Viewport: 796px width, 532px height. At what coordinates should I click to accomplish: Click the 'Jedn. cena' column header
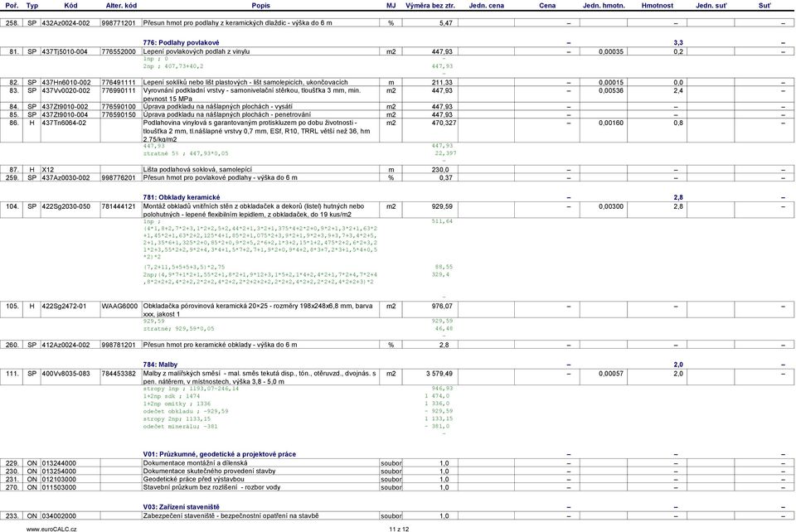point(487,6)
